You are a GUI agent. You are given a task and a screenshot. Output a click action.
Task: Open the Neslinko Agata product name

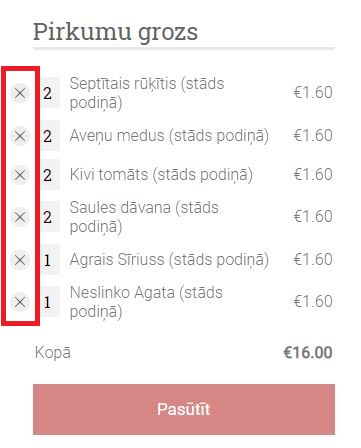[146, 302]
